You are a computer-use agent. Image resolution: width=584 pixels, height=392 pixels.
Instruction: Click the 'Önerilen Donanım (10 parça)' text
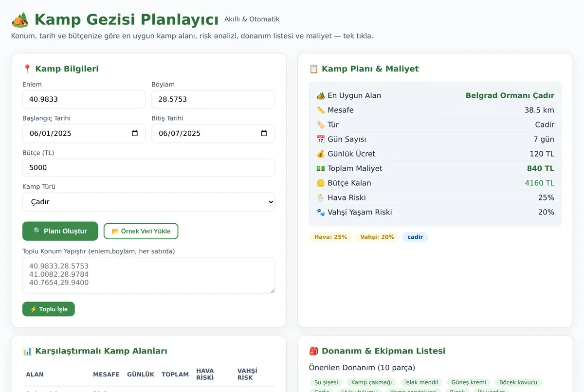pos(362,368)
